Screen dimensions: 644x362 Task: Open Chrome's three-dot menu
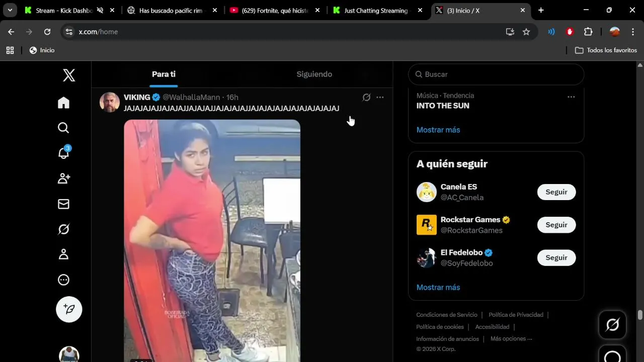[x=633, y=32]
